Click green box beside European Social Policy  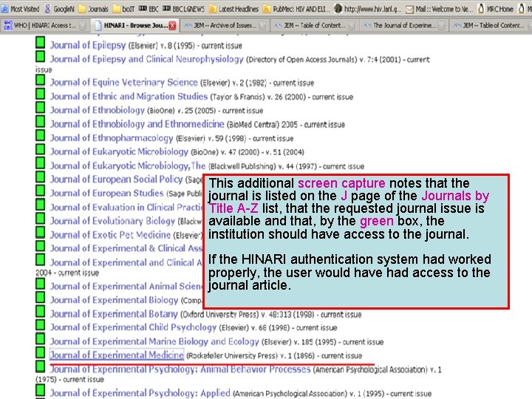coord(41,177)
